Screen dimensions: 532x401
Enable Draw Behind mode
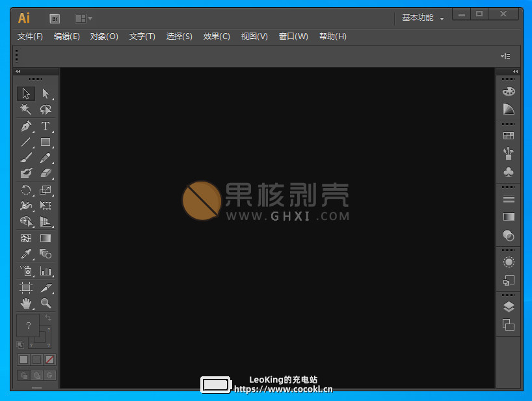coord(36,376)
